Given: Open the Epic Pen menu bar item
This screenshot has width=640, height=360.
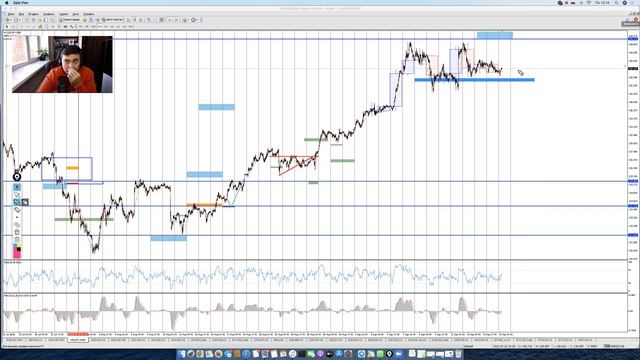Looking at the screenshot, I should click(x=21, y=3).
